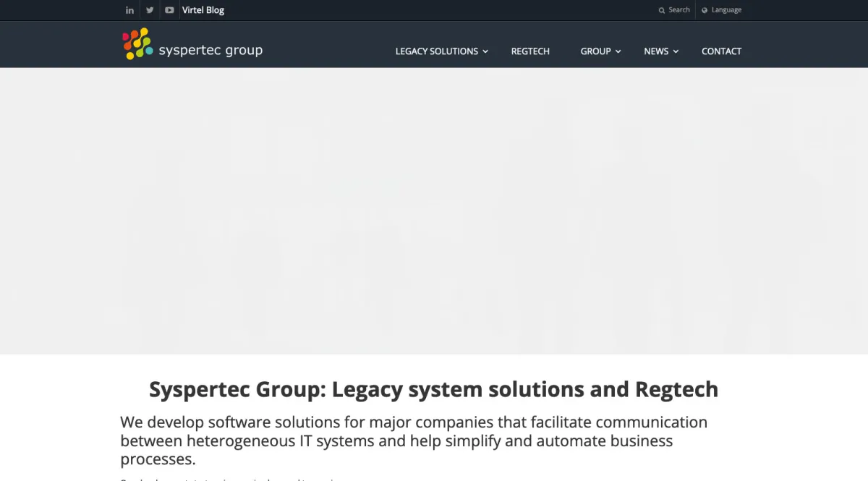Open the Legacy Solutions menu

point(437,51)
